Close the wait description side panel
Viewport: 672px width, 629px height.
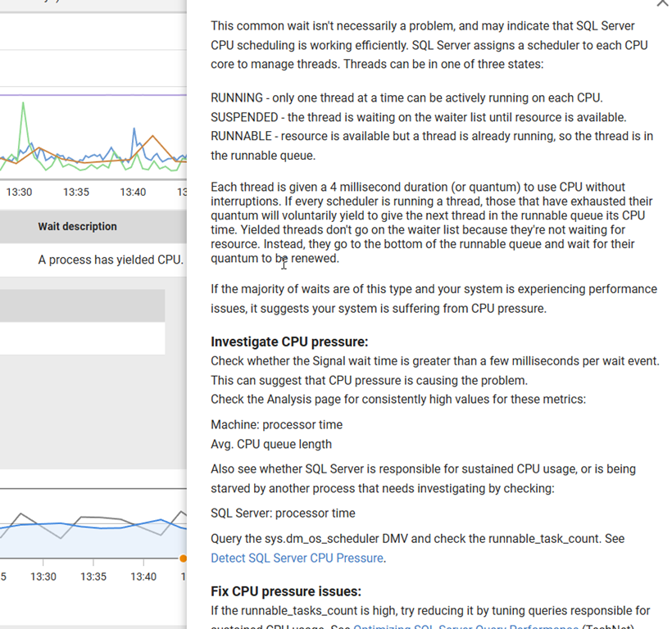pos(662,3)
